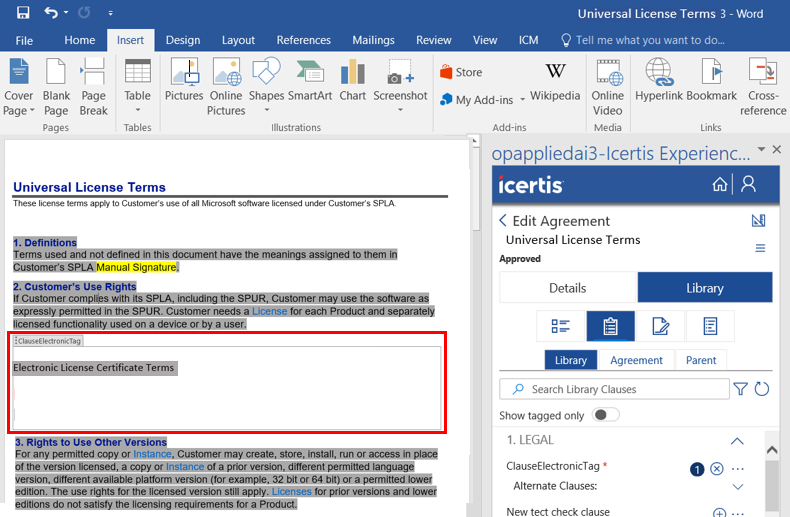The image size is (790, 517).
Task: Click the License hyperlink in document
Action: (269, 311)
